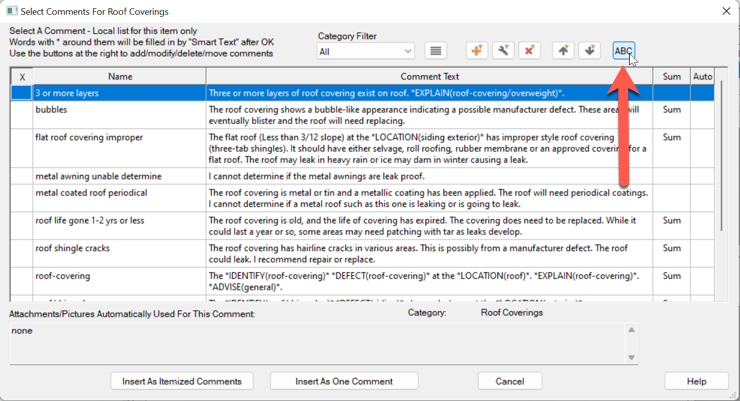Click the modify comment wrench icon
Viewport: 740px width, 401px height.
pos(503,51)
